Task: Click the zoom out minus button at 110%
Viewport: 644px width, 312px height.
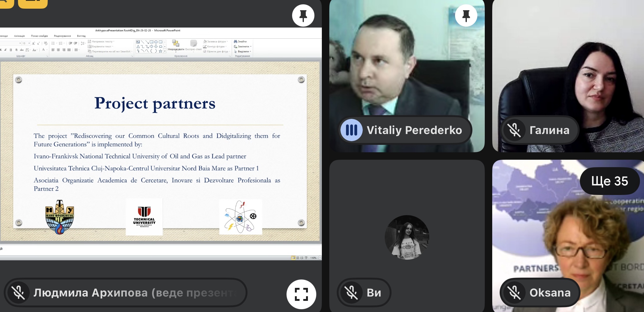Action: 320,258
